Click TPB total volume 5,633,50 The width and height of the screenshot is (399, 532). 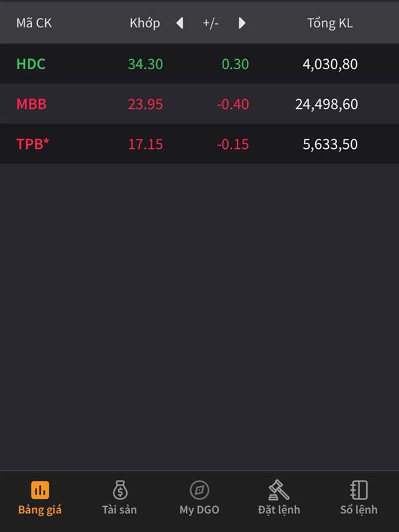click(x=330, y=144)
